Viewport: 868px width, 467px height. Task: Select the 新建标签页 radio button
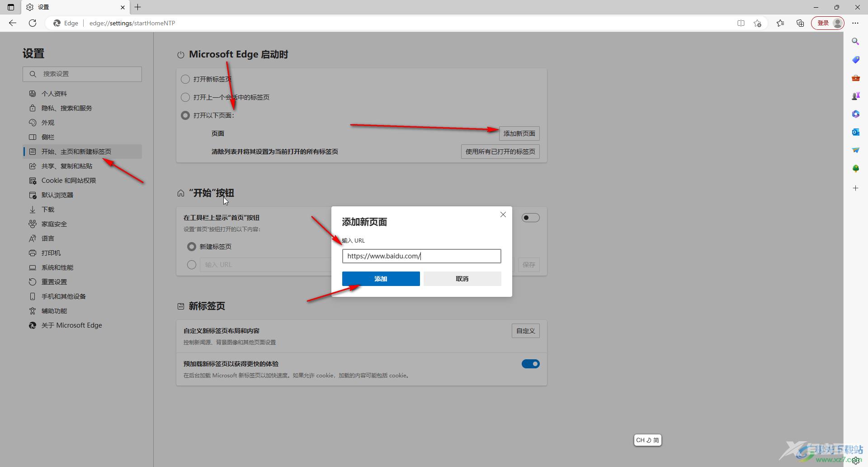pos(191,247)
